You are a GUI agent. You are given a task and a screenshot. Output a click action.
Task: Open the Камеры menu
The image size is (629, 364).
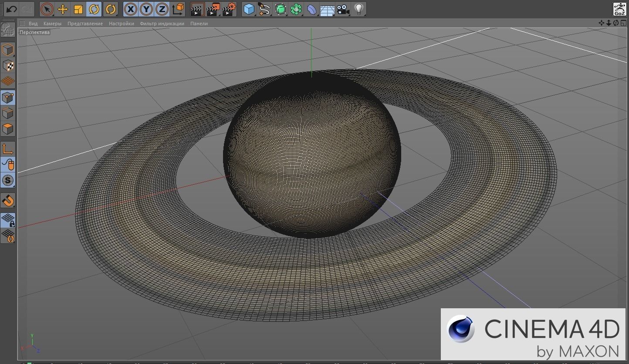pyautogui.click(x=52, y=24)
